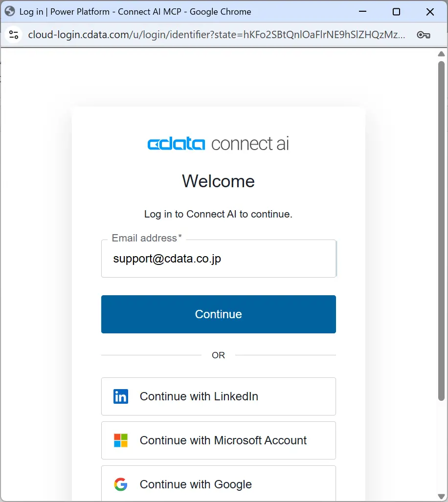Minimize the Chrome login window
Viewport: 448px width, 502px height.
[363, 12]
